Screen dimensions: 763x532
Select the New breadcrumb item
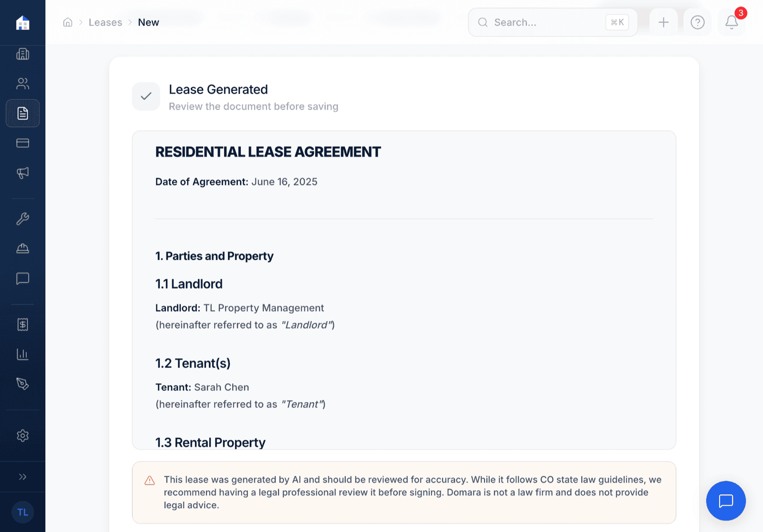pos(148,22)
